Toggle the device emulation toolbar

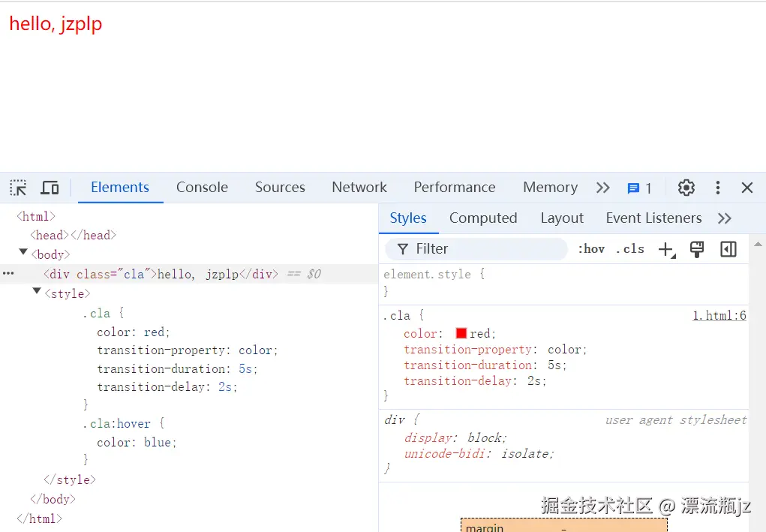click(x=50, y=188)
